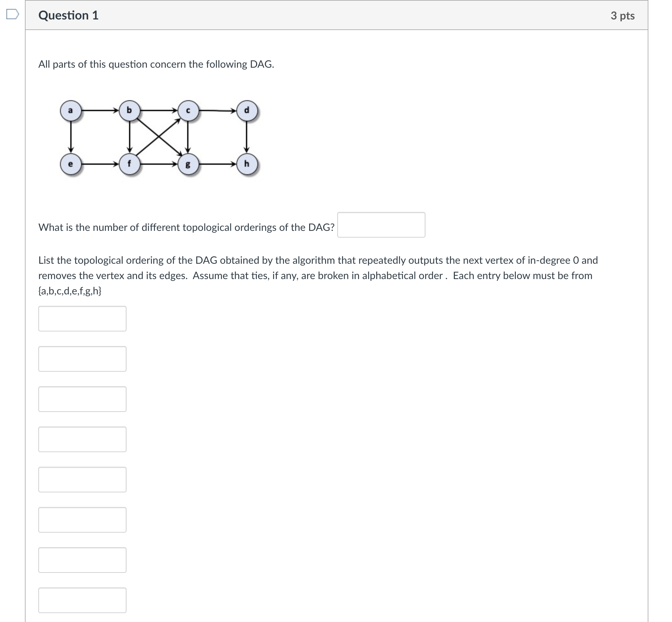Click node a in the DAG diagram

point(70,111)
